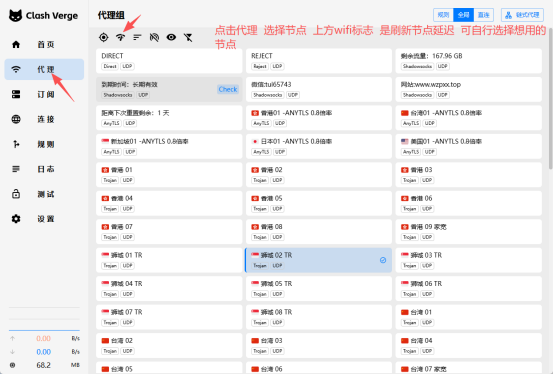Screen dimensions: 554x375
Task: Pick the 台湾 04 Trojan node
Action: [468, 345]
